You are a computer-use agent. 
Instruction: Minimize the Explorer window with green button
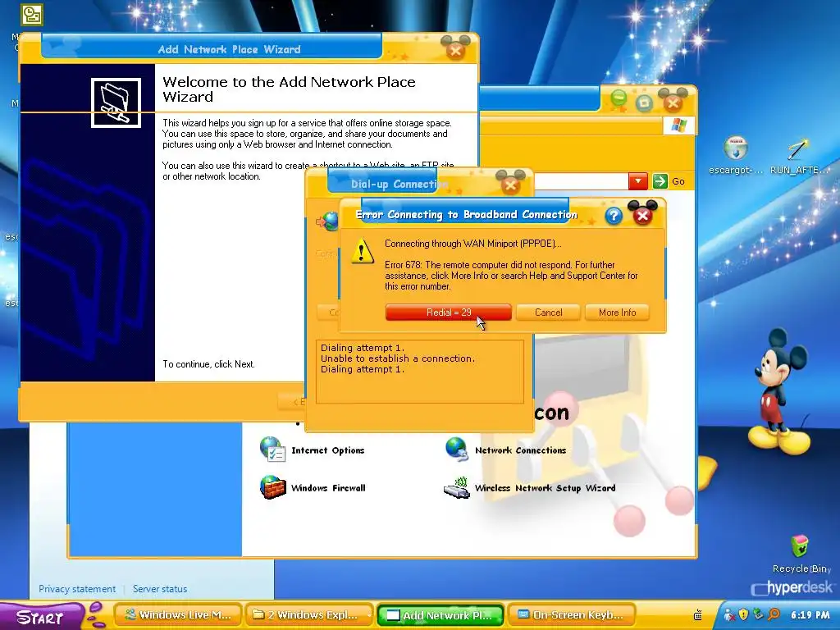(619, 99)
